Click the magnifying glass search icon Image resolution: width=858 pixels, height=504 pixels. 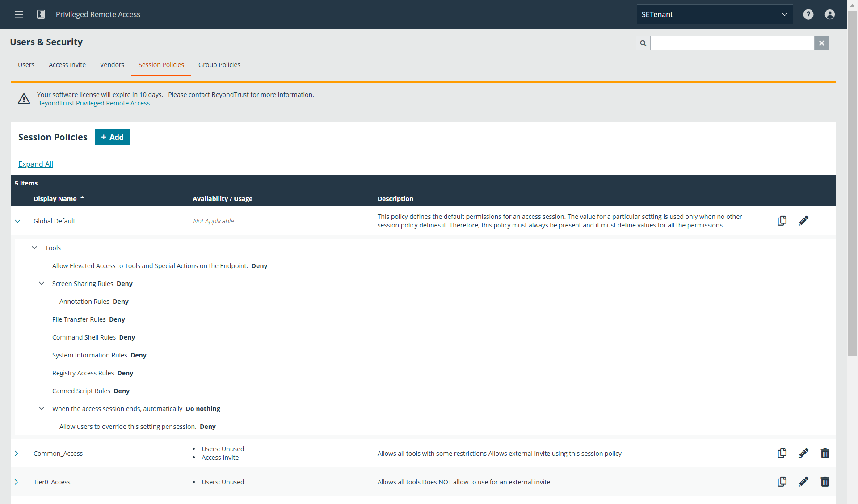point(643,43)
